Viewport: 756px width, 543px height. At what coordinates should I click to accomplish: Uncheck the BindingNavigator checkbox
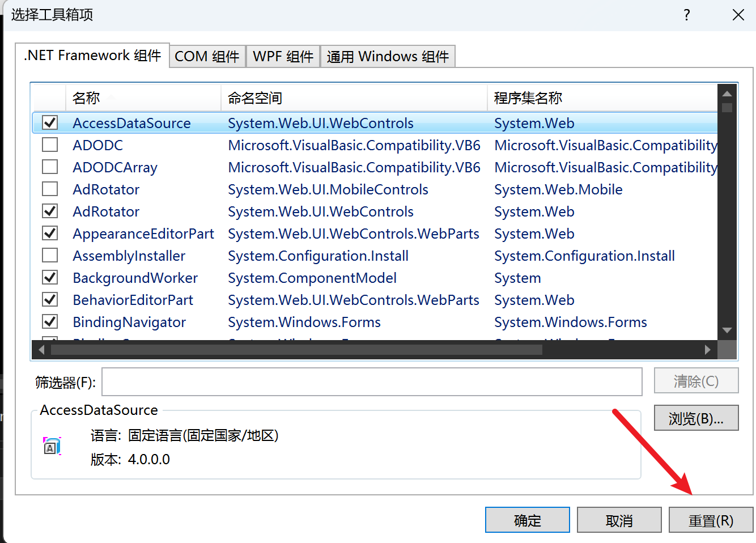50,322
